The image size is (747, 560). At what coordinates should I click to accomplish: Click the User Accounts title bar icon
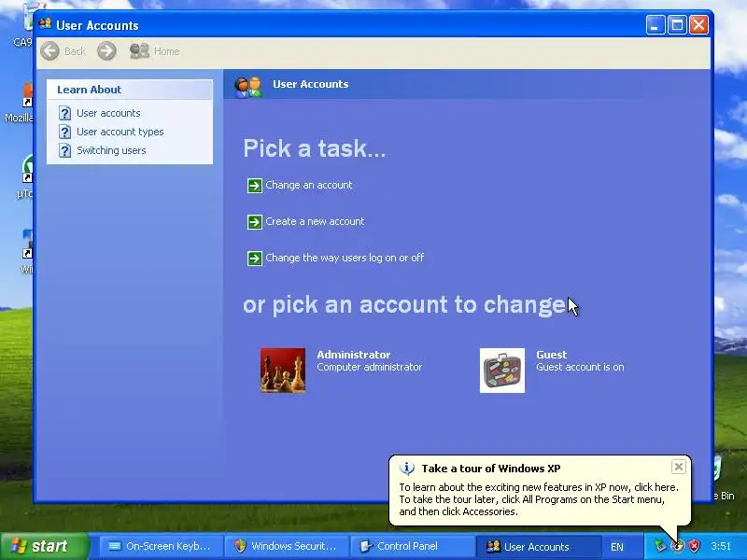45,24
